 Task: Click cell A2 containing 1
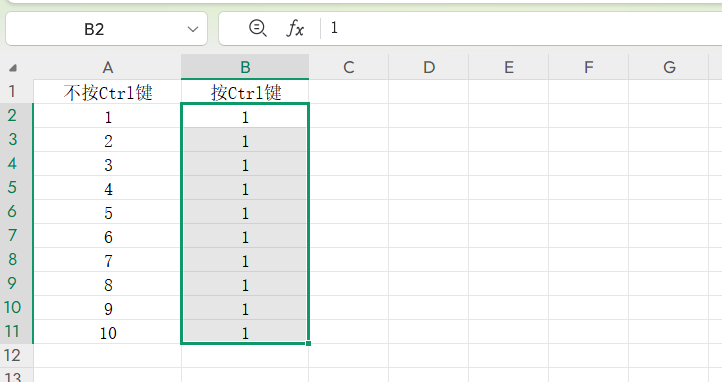(107, 116)
